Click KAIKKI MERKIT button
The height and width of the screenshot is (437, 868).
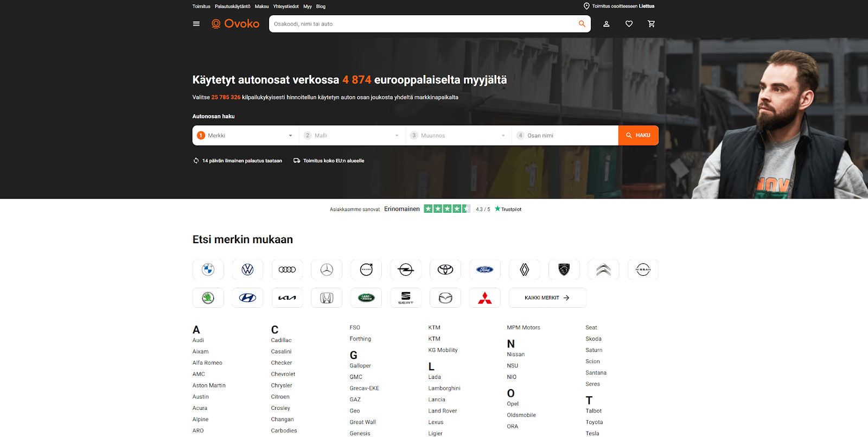click(547, 298)
